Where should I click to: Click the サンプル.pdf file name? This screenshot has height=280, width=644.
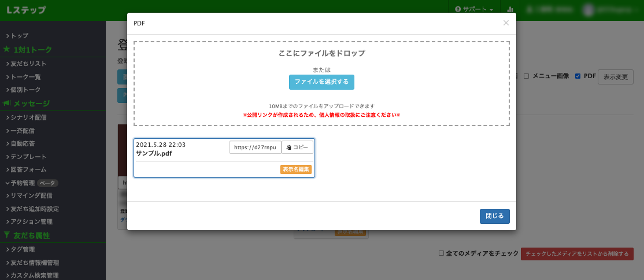point(154,153)
